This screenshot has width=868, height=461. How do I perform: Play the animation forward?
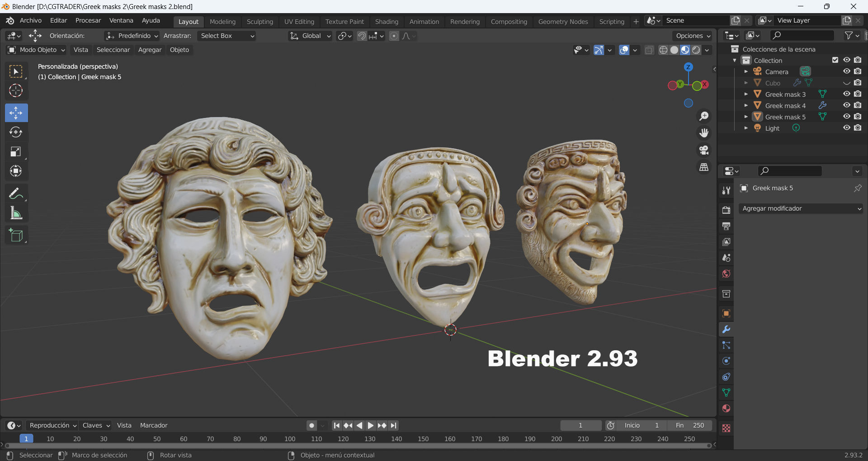click(370, 425)
